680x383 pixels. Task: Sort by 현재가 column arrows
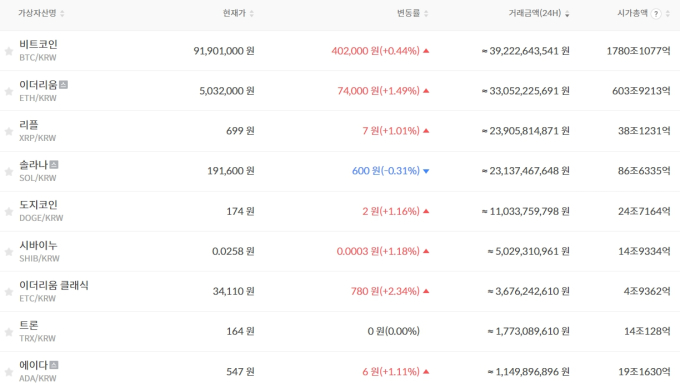(252, 13)
